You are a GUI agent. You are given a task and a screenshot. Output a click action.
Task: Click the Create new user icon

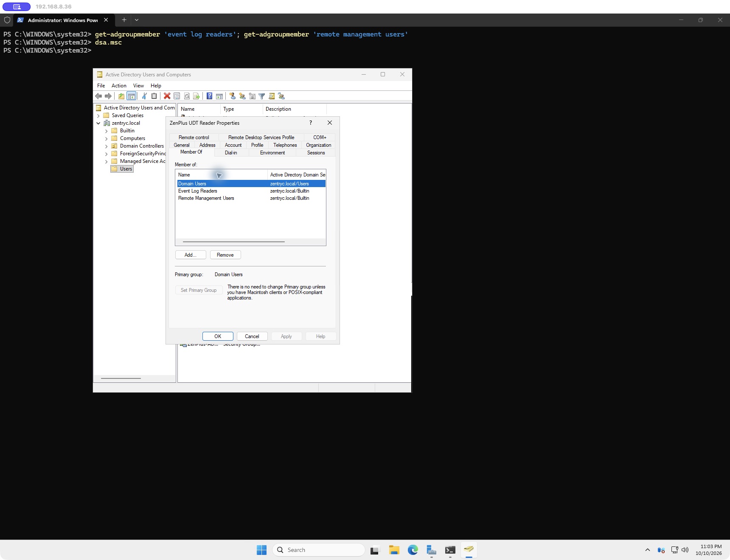233,96
